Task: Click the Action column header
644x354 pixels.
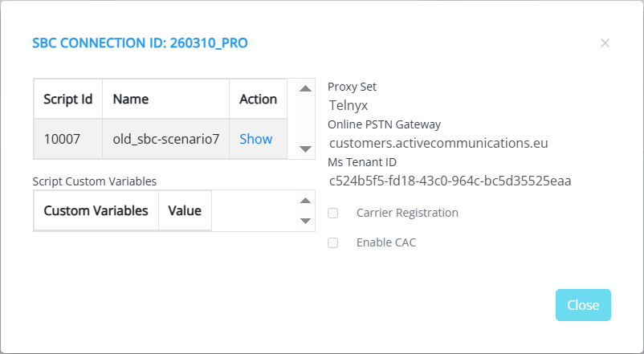Action: pyautogui.click(x=258, y=100)
